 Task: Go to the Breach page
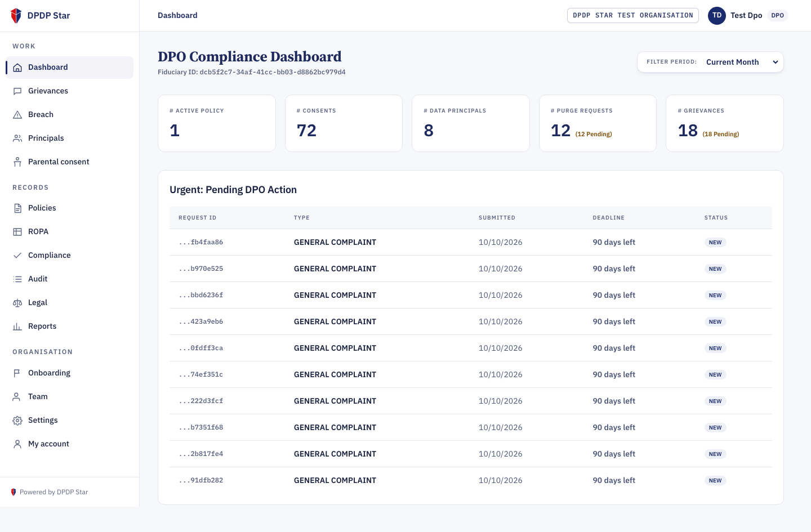click(x=70, y=114)
